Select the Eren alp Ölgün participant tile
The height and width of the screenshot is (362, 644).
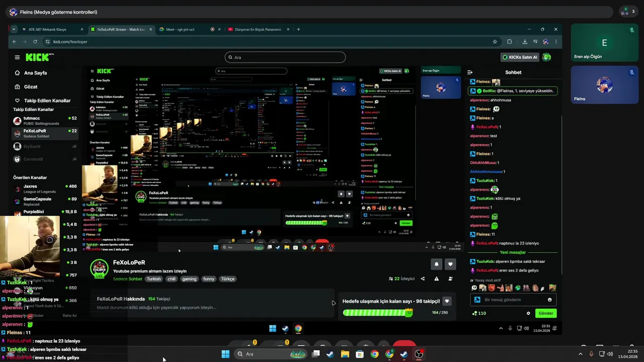[x=604, y=43]
